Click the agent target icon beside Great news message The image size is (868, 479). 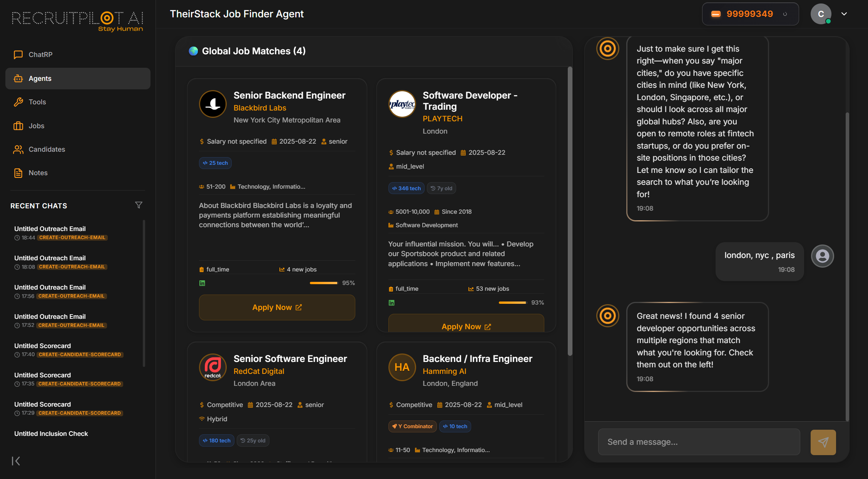(x=608, y=316)
